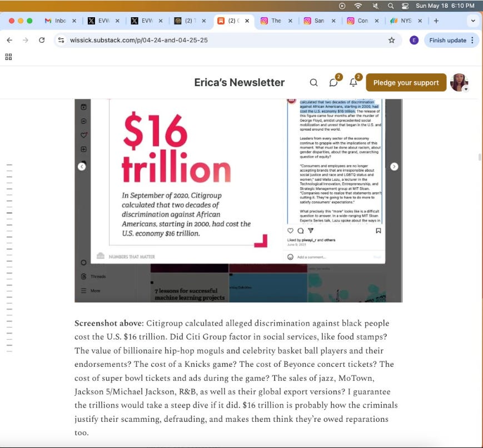
Task: Click the page outline markers on left margin
Action: [x=9, y=258]
